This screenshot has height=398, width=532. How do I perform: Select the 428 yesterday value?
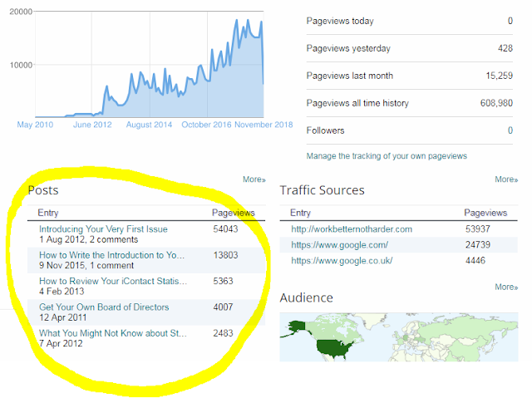tap(505, 48)
